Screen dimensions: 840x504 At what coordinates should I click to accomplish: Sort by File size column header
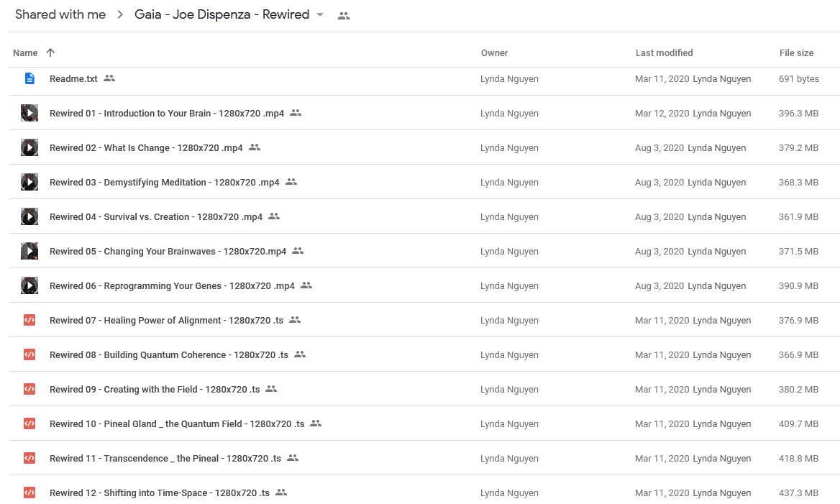click(796, 53)
